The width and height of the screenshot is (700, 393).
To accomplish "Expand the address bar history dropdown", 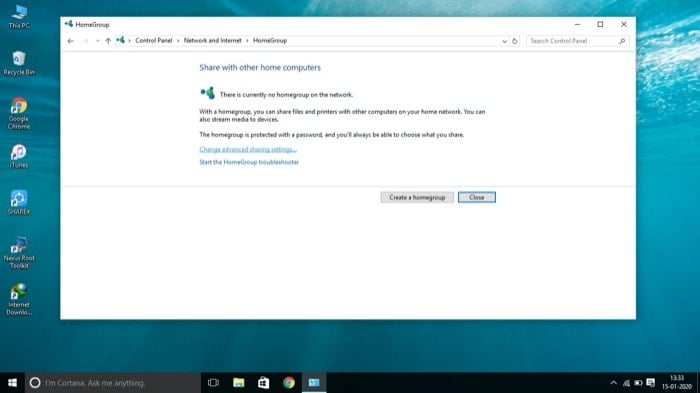I will [x=504, y=41].
